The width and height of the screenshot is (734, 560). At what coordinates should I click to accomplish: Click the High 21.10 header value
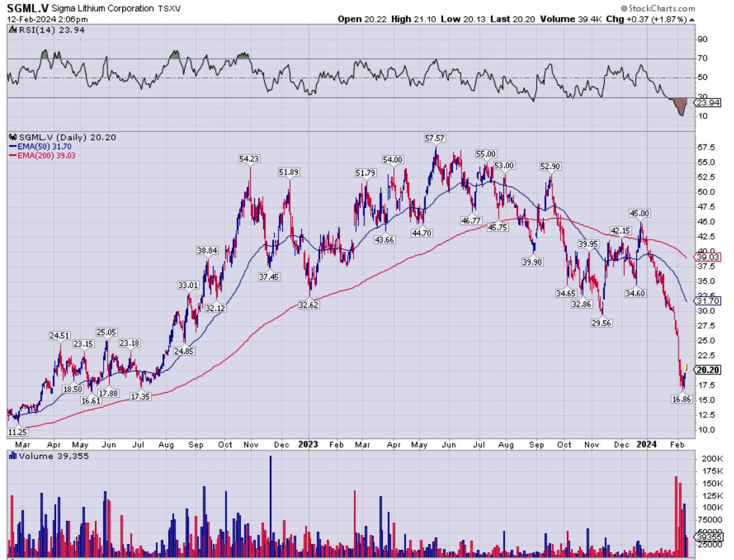(414, 19)
